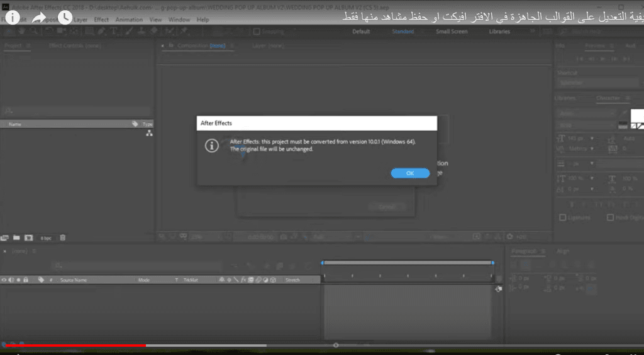Screen dimensions: 644x355
Task: Click the Name column header in Project panel
Action: point(15,124)
